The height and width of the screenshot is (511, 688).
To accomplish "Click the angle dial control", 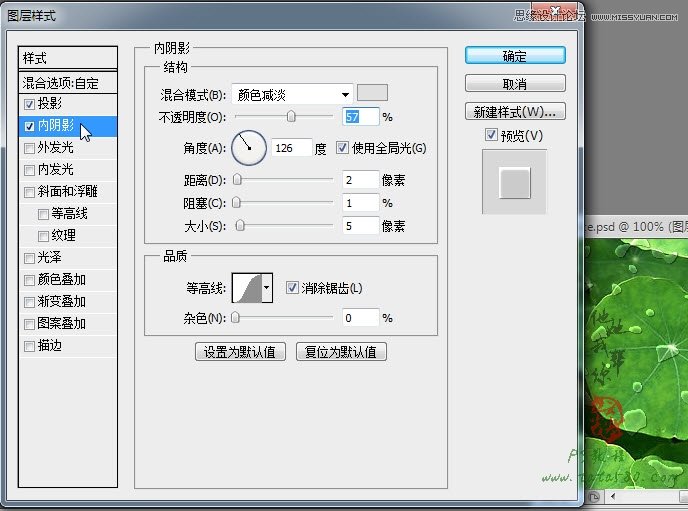I will (249, 148).
